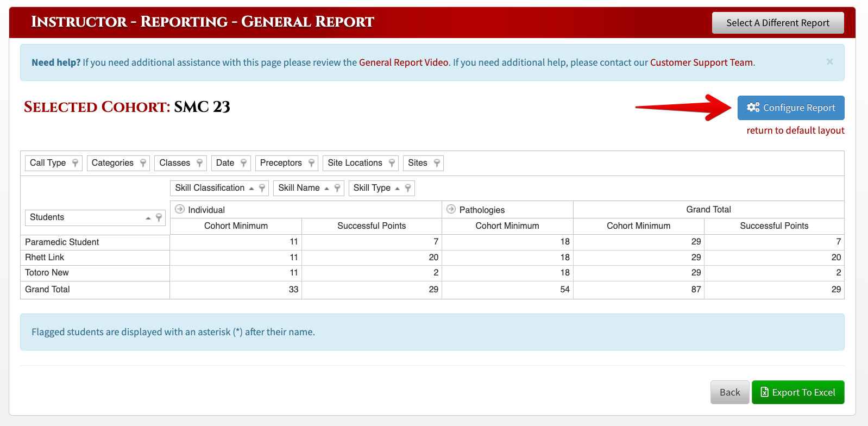Image resolution: width=868 pixels, height=426 pixels.
Task: Open the filter icon on Categories field
Action: [143, 163]
